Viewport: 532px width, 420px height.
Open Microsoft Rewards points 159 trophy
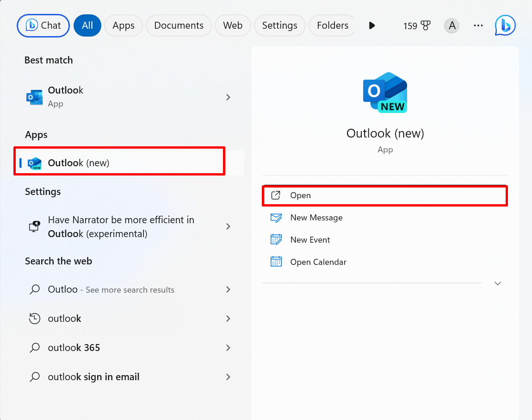coord(417,25)
